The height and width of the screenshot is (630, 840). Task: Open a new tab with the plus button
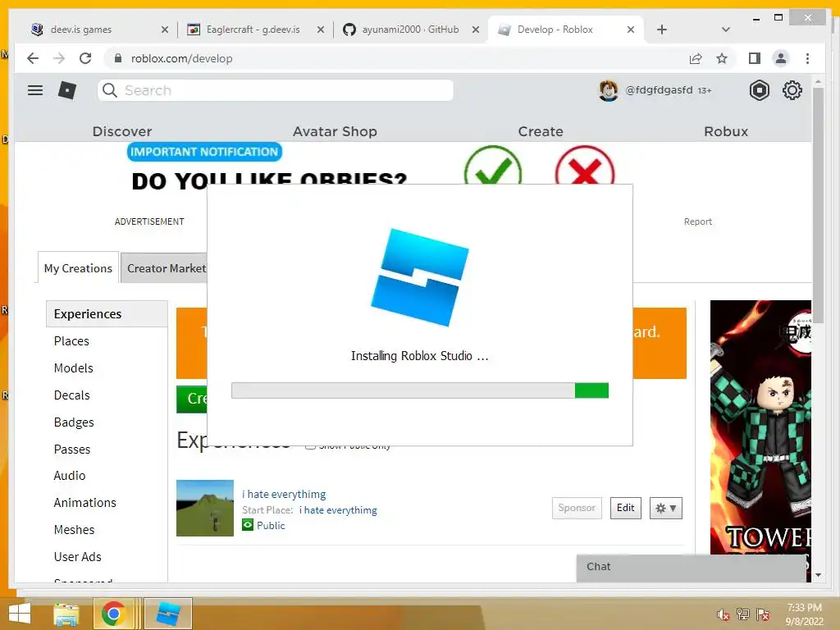click(x=662, y=30)
